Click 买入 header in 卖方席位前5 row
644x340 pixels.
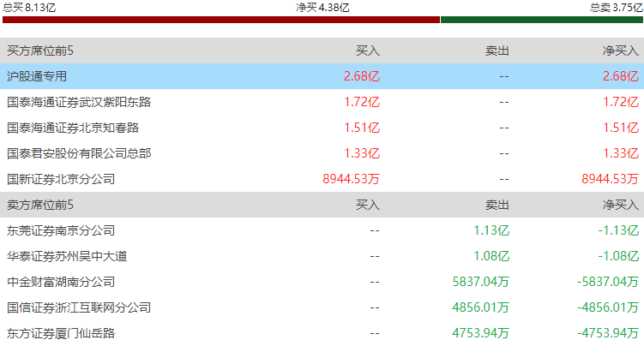click(368, 205)
